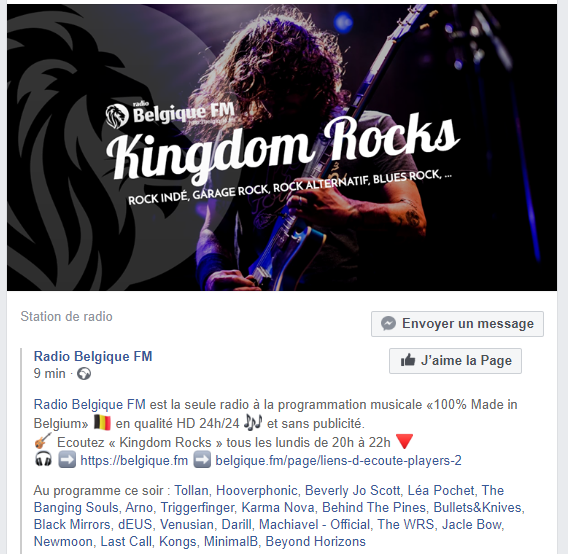Open the https://belgique.fm link
The height and width of the screenshot is (554, 568).
134,461
